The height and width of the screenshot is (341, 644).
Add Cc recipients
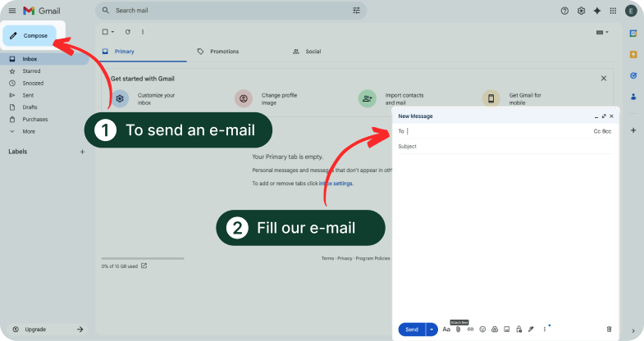click(x=597, y=131)
